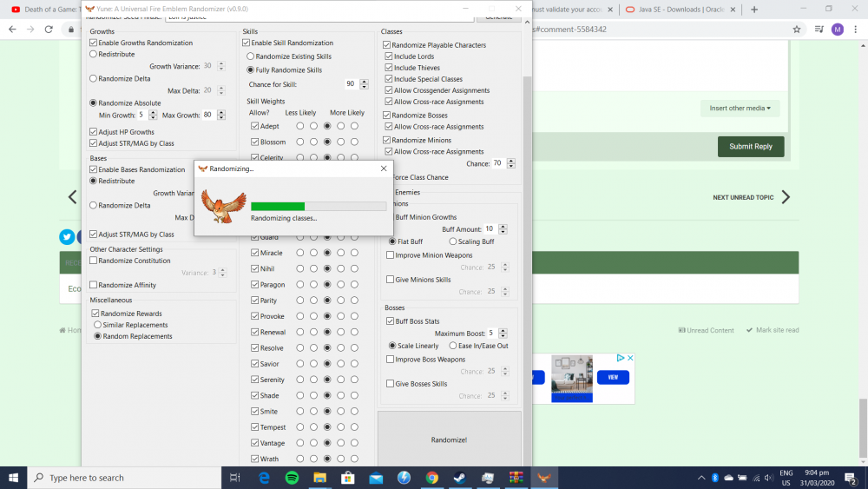Click the VIEW button on the ad

[613, 377]
